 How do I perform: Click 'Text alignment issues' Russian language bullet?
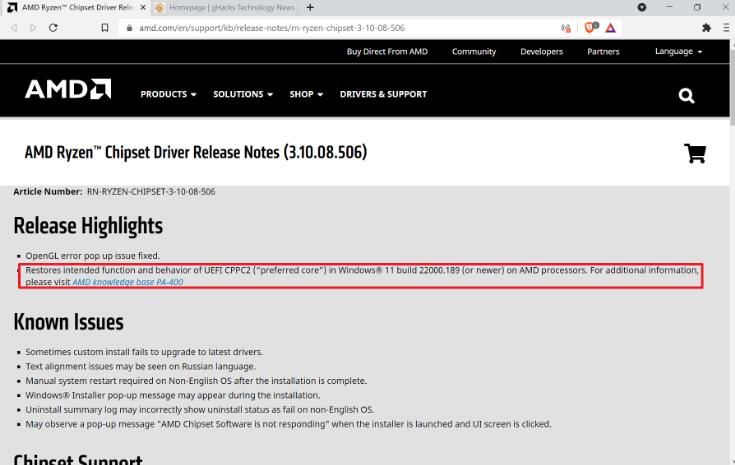click(140, 367)
